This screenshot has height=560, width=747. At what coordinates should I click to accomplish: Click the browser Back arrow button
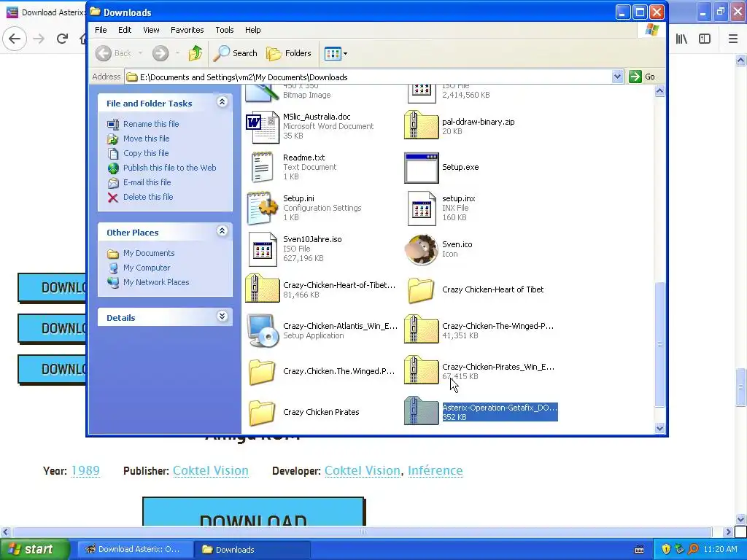click(x=15, y=39)
